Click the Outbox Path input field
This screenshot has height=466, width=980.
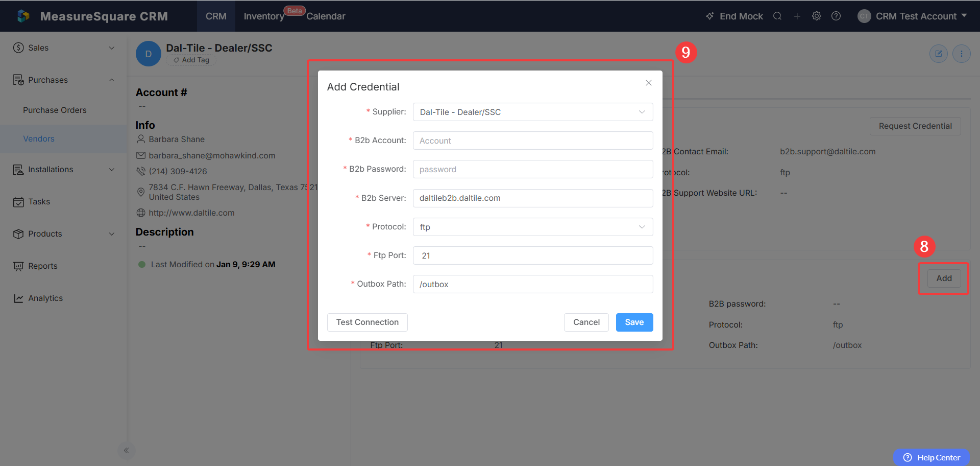(x=533, y=284)
